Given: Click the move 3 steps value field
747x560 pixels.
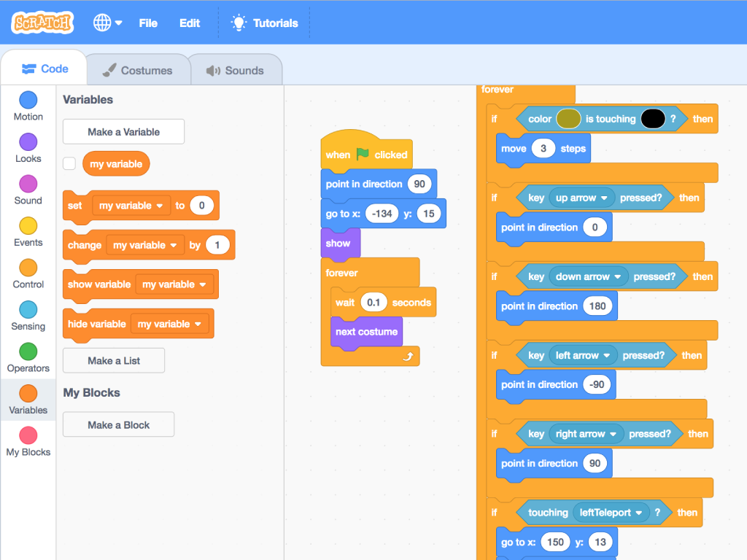Looking at the screenshot, I should point(543,149).
